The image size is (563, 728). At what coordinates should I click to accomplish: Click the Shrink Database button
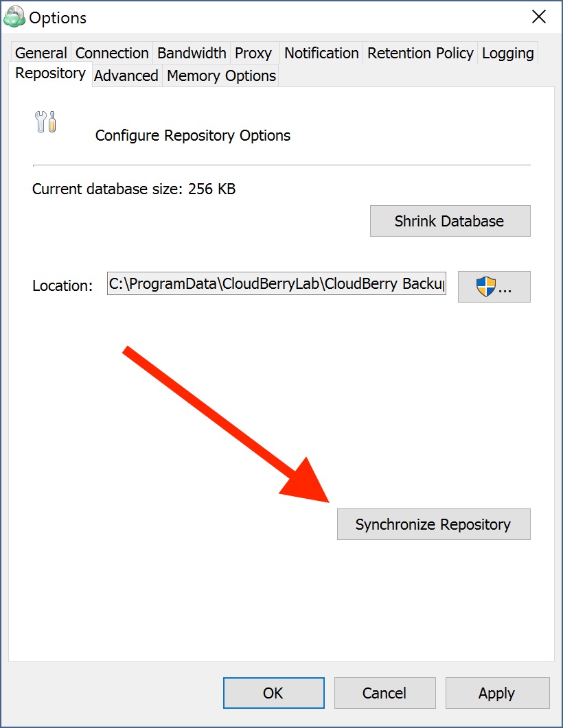[450, 220]
